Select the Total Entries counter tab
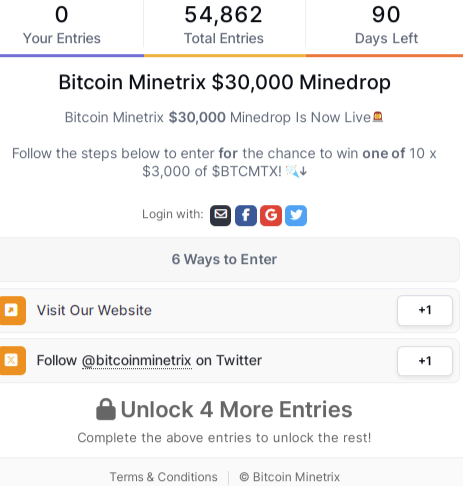The width and height of the screenshot is (463, 486). point(224,27)
